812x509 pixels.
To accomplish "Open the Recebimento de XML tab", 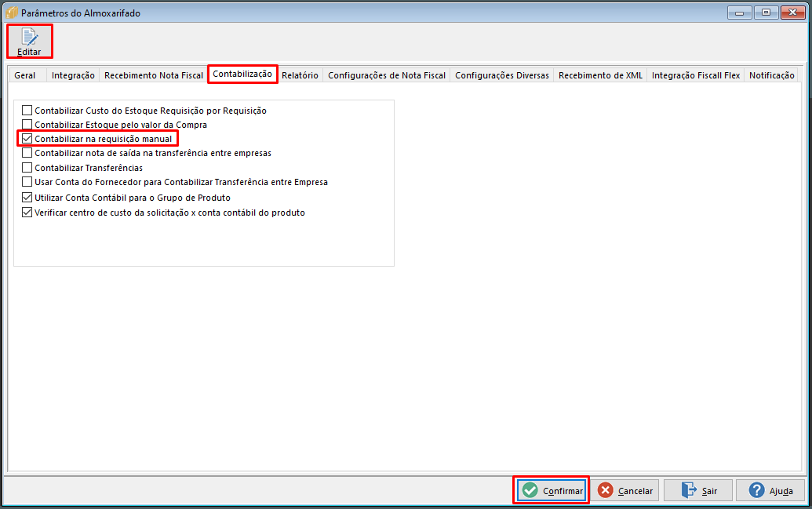I will click(600, 75).
